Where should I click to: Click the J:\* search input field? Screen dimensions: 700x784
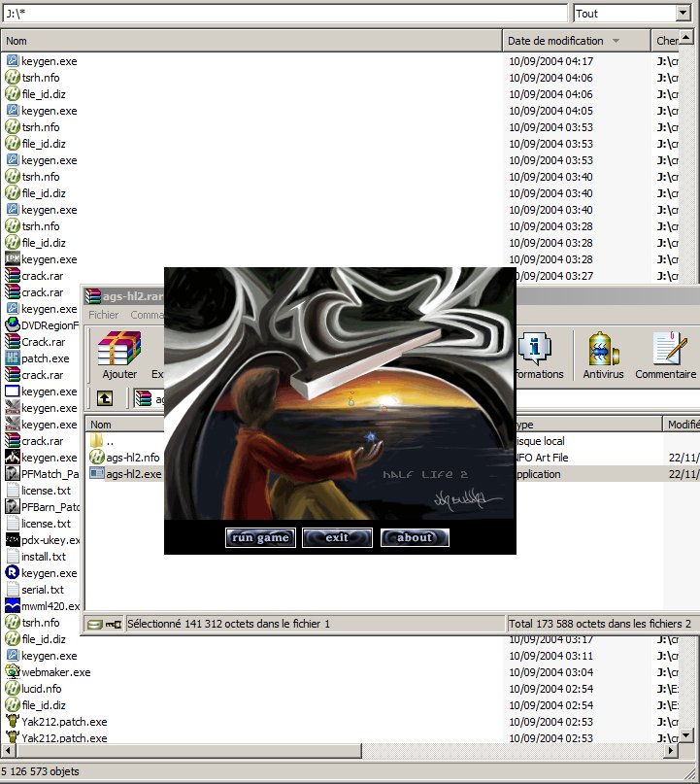[284, 14]
